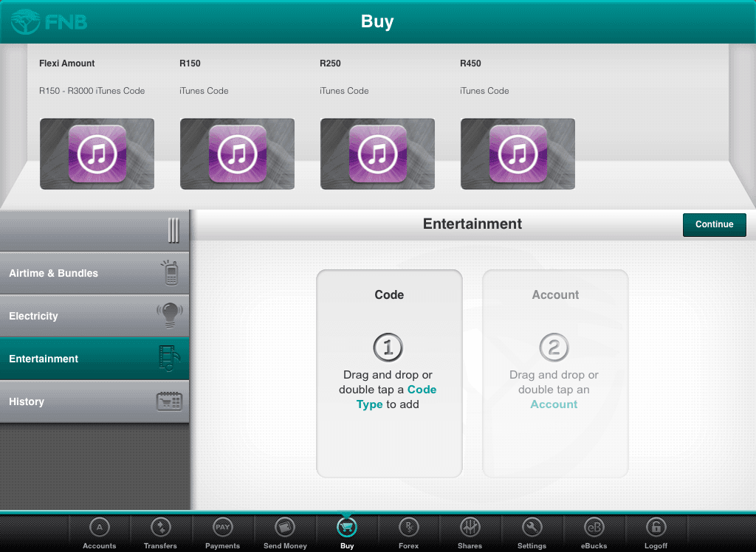This screenshot has width=756, height=552.
Task: Open the Shares icon
Action: 470,528
